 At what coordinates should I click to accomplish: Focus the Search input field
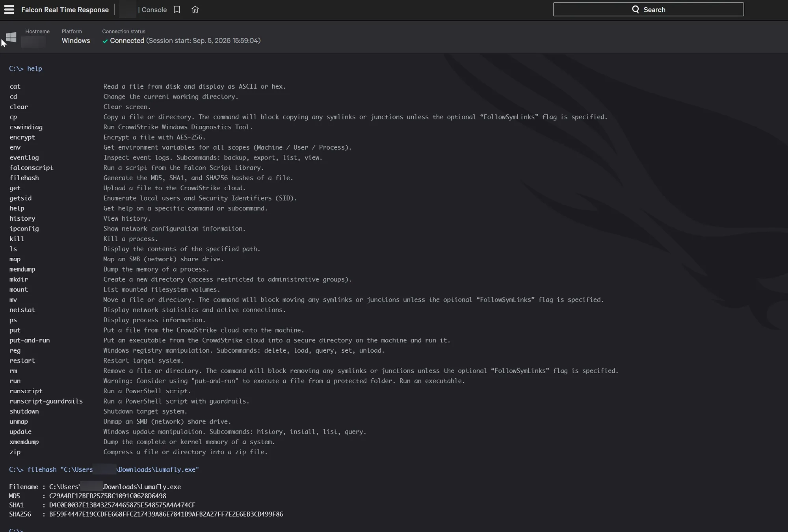click(648, 9)
